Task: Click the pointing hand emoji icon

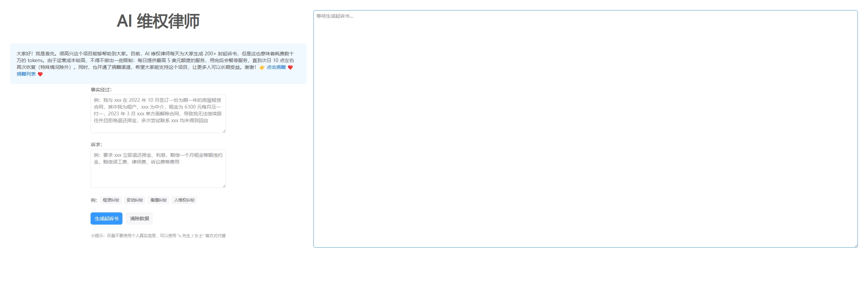Action: (x=262, y=67)
